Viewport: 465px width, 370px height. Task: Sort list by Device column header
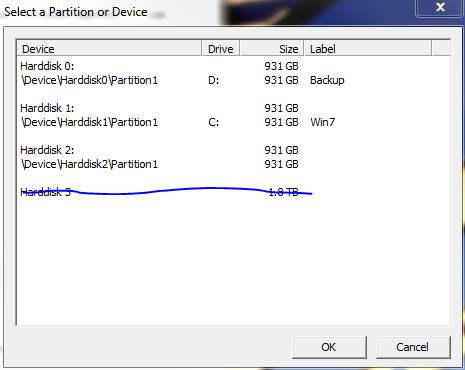(x=110, y=49)
